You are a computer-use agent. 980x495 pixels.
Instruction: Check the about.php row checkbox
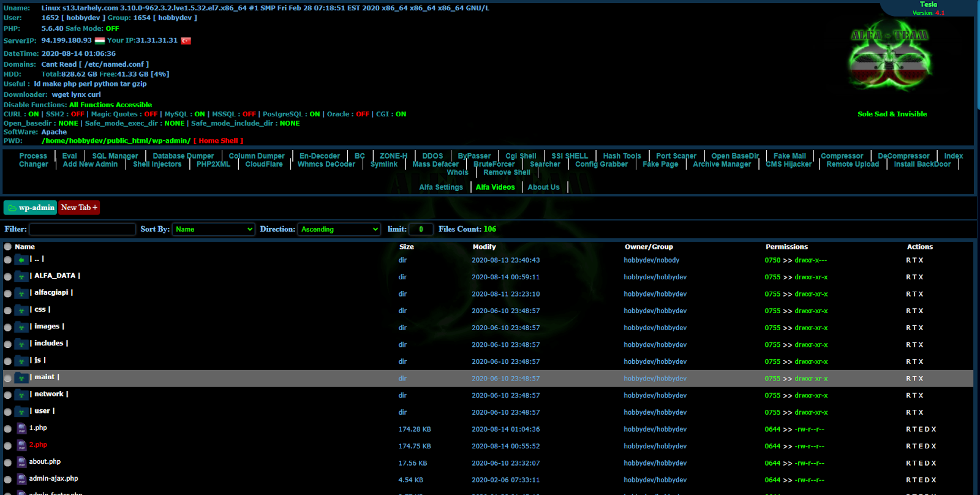click(8, 463)
